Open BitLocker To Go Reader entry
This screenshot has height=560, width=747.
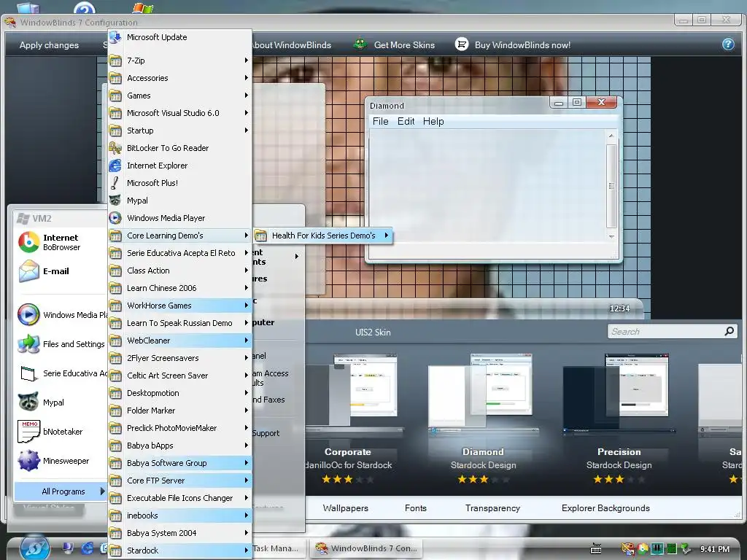[179, 148]
